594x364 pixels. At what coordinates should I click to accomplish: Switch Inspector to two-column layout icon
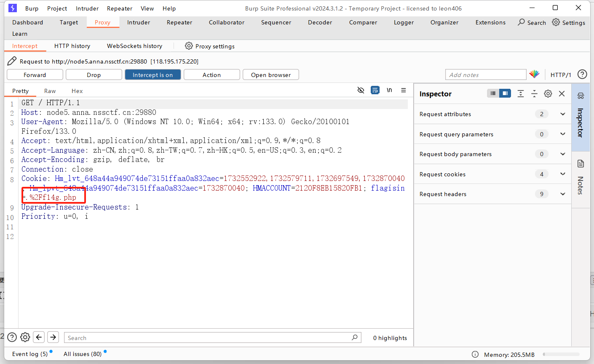tap(505, 93)
